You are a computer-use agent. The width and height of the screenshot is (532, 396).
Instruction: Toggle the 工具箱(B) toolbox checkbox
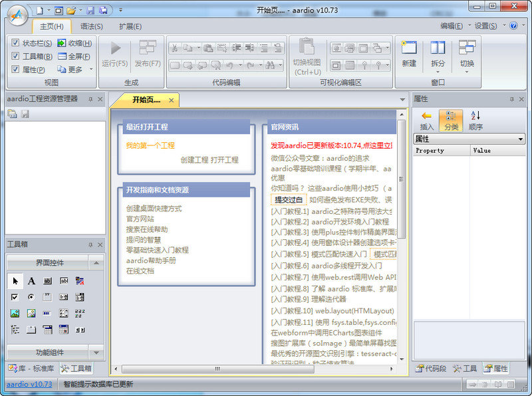15,56
